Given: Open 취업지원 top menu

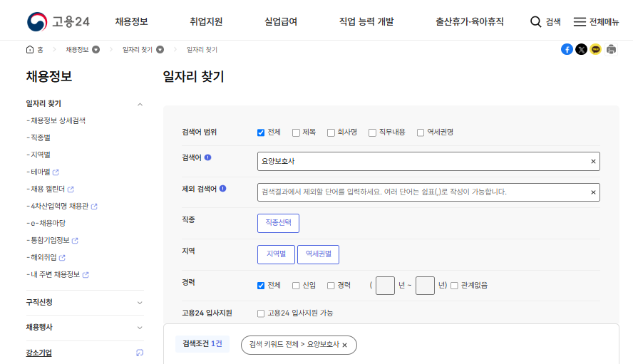Looking at the screenshot, I should 206,21.
